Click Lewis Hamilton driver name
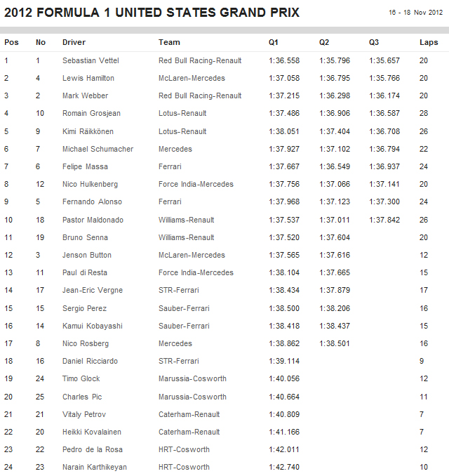Screen dimensions: 449x476 (88, 78)
